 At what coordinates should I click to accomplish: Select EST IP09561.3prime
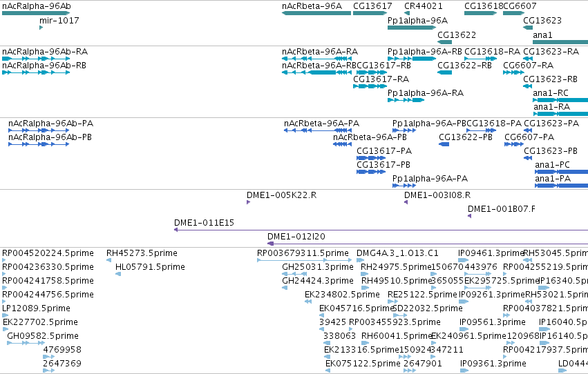[464, 329]
